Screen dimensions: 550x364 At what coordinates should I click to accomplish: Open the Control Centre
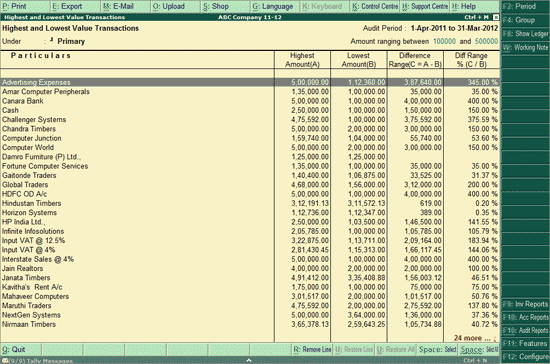[x=375, y=6]
